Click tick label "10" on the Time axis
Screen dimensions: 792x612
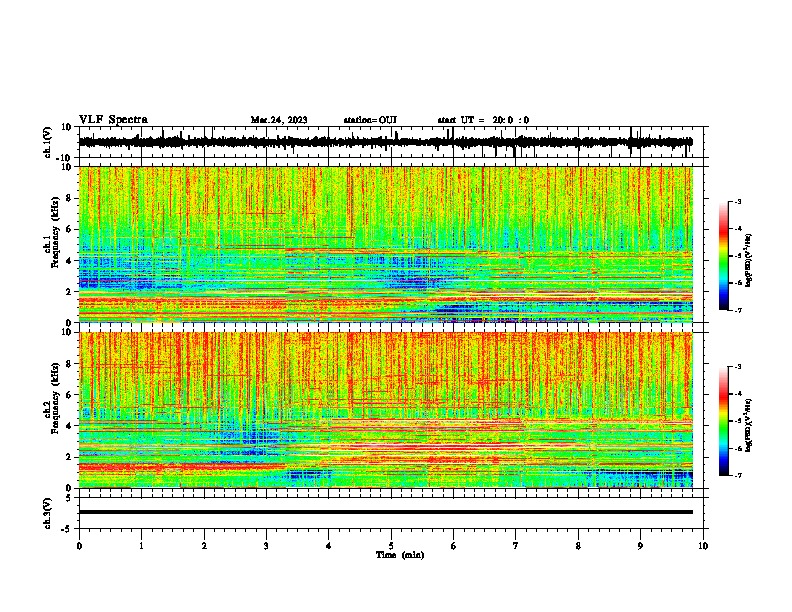(x=703, y=546)
